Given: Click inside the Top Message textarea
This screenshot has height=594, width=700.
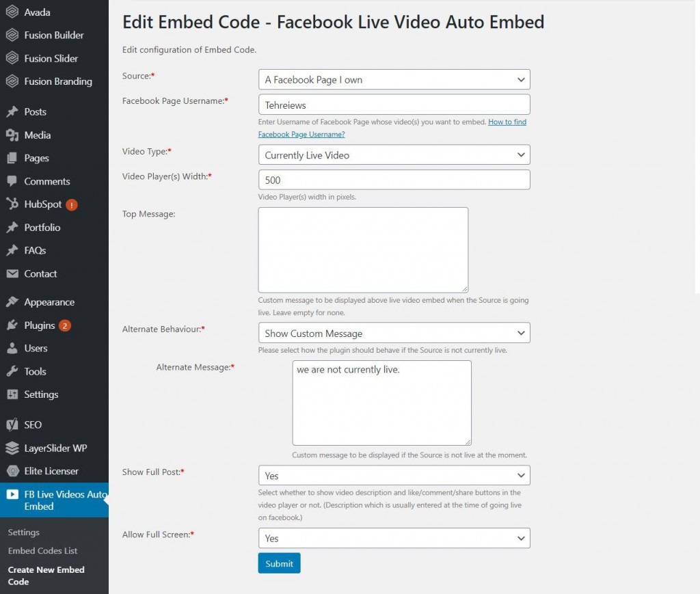Looking at the screenshot, I should (363, 250).
